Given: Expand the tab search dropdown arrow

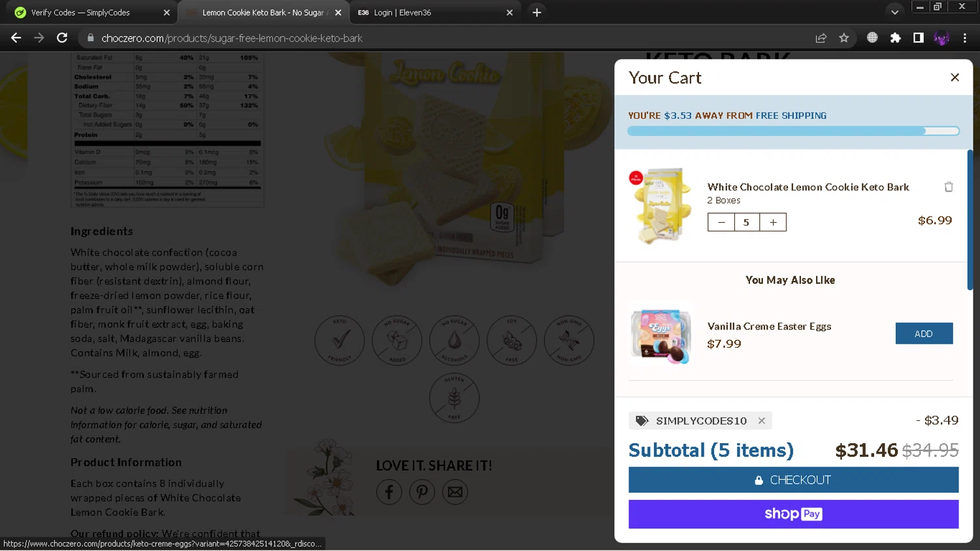Looking at the screenshot, I should (x=894, y=12).
